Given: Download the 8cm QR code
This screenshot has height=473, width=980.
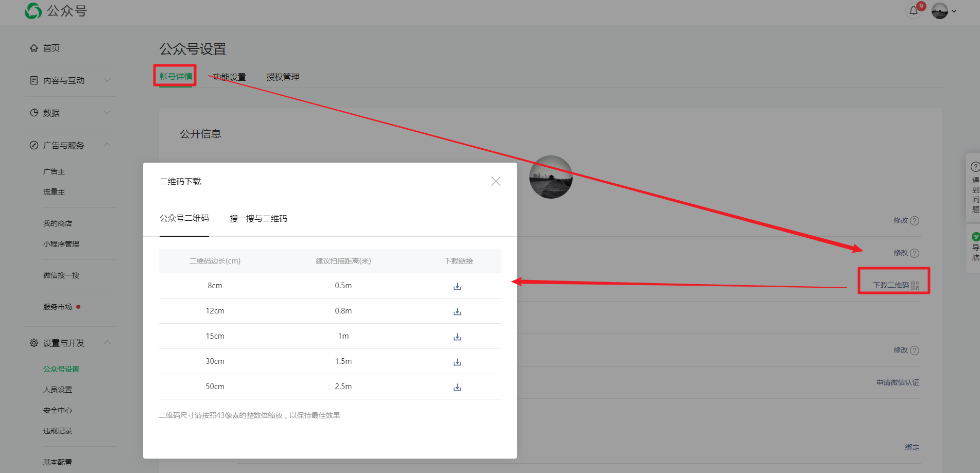Looking at the screenshot, I should click(x=457, y=286).
